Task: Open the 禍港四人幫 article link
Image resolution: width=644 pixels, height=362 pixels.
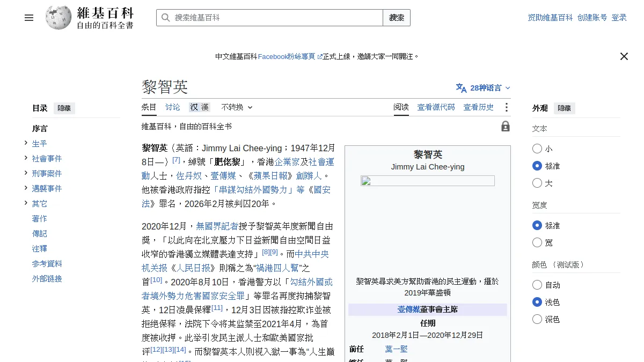Action: point(277,268)
